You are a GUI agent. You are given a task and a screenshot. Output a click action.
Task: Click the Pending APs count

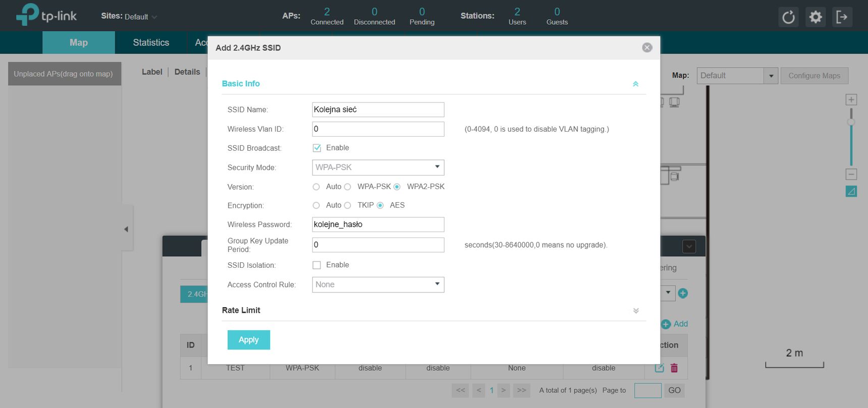tap(422, 16)
